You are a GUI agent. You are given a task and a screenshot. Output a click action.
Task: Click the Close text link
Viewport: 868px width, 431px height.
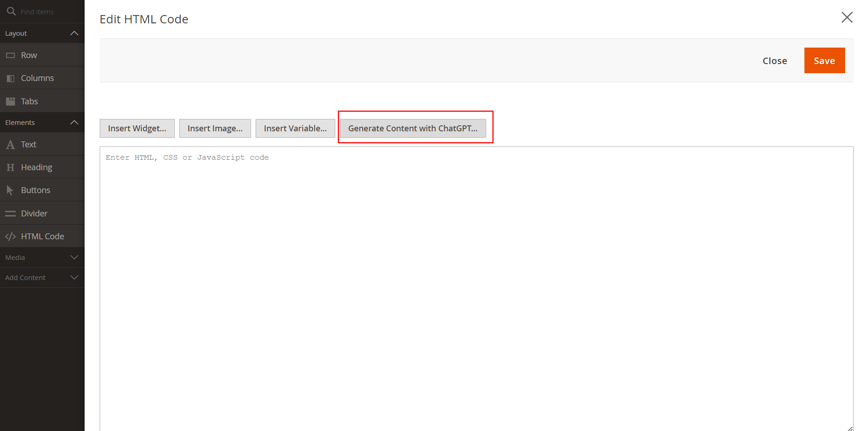click(x=774, y=61)
